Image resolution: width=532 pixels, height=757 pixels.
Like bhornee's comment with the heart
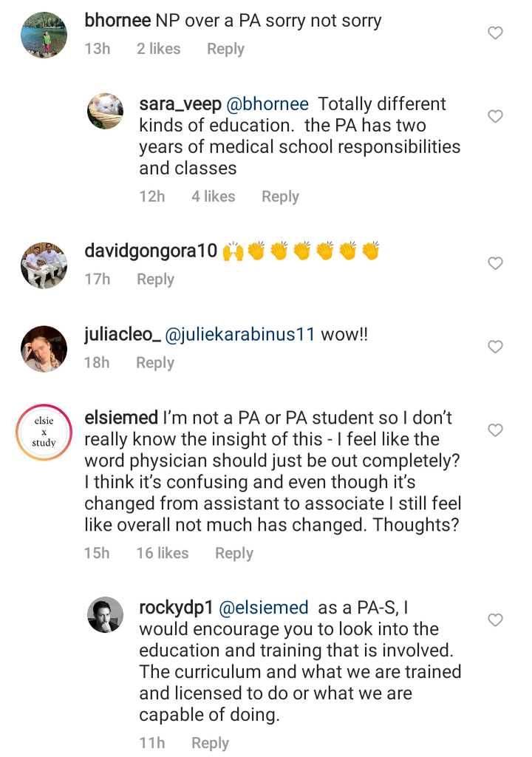[x=496, y=33]
